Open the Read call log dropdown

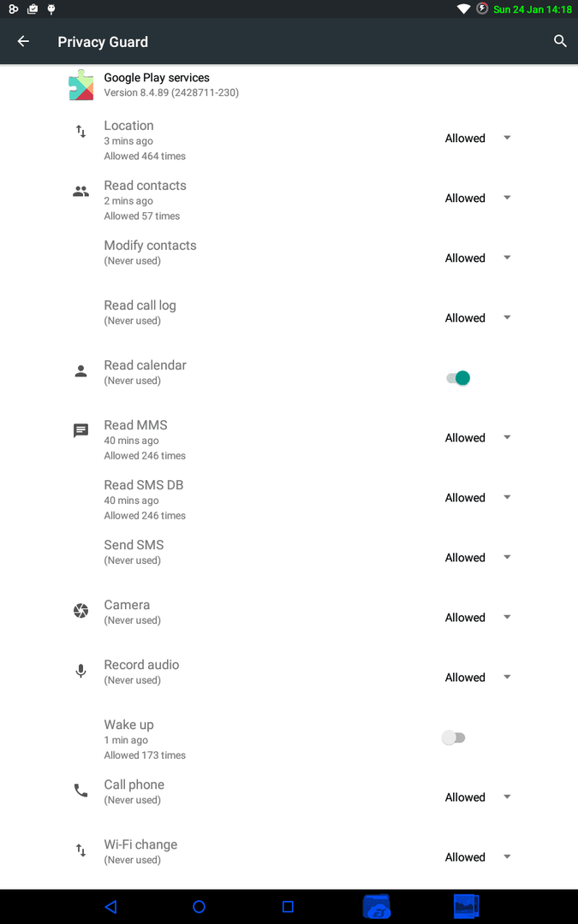coord(478,318)
